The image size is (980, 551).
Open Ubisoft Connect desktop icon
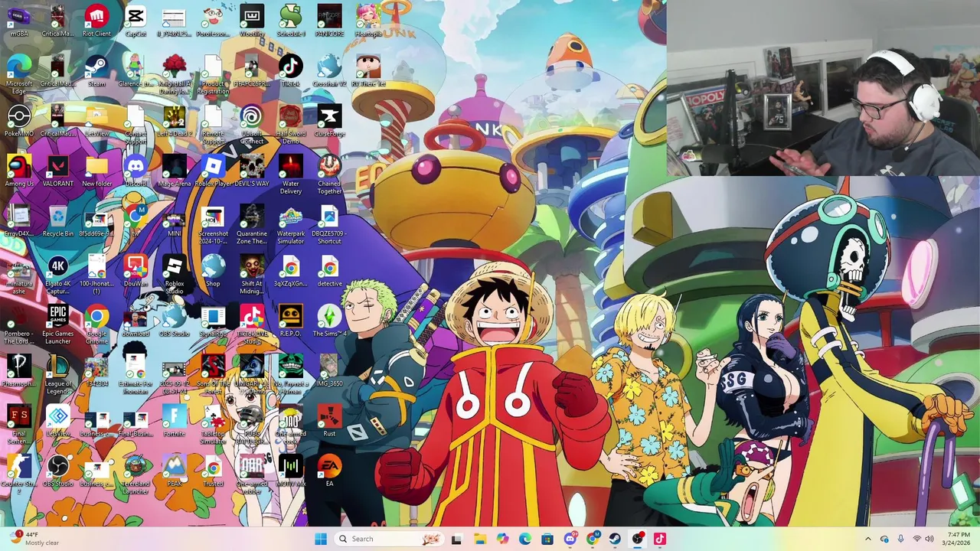[x=252, y=125]
